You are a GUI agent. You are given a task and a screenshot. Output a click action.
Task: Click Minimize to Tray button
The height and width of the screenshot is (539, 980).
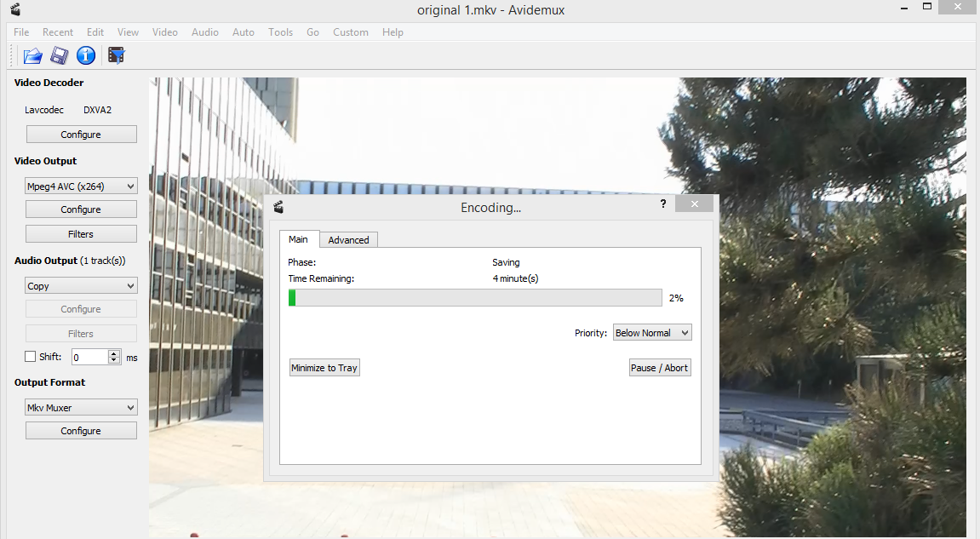click(324, 368)
